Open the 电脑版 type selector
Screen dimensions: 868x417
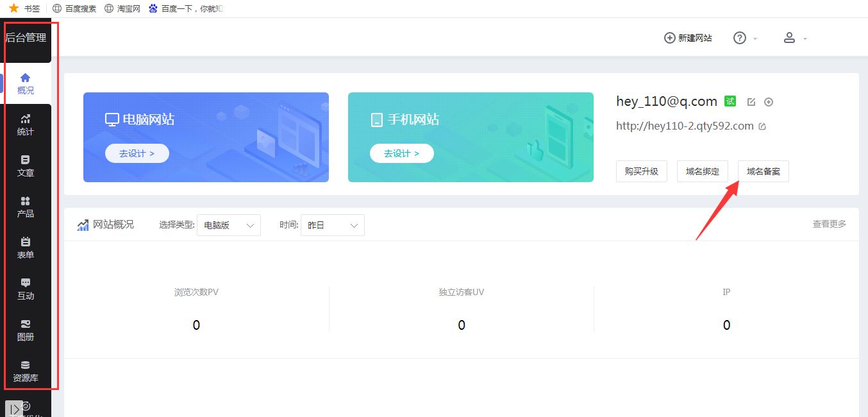(x=228, y=225)
